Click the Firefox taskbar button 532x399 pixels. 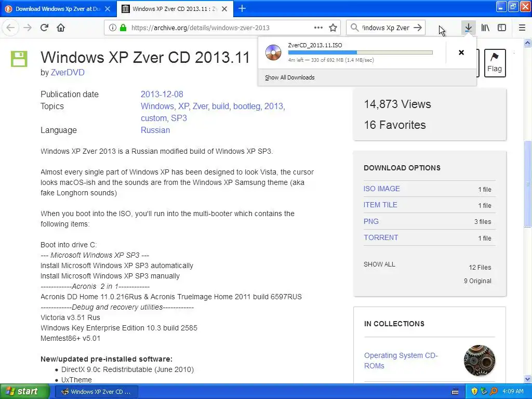(96, 392)
